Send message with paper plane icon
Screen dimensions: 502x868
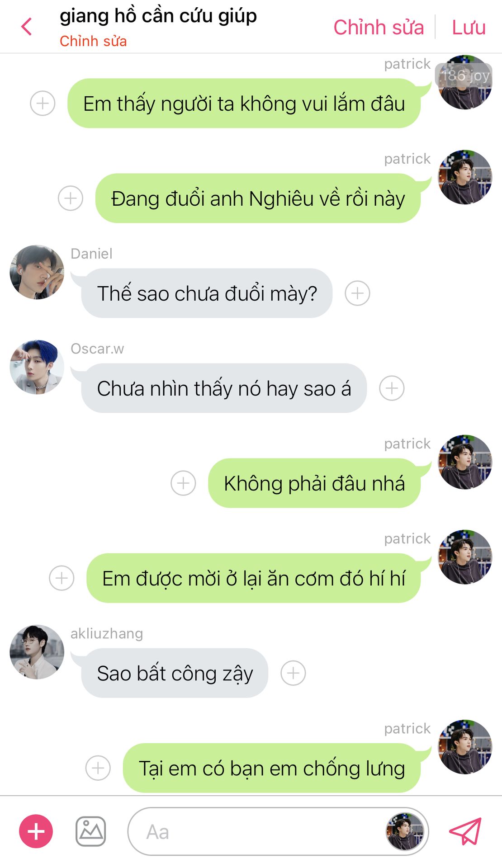point(465,831)
